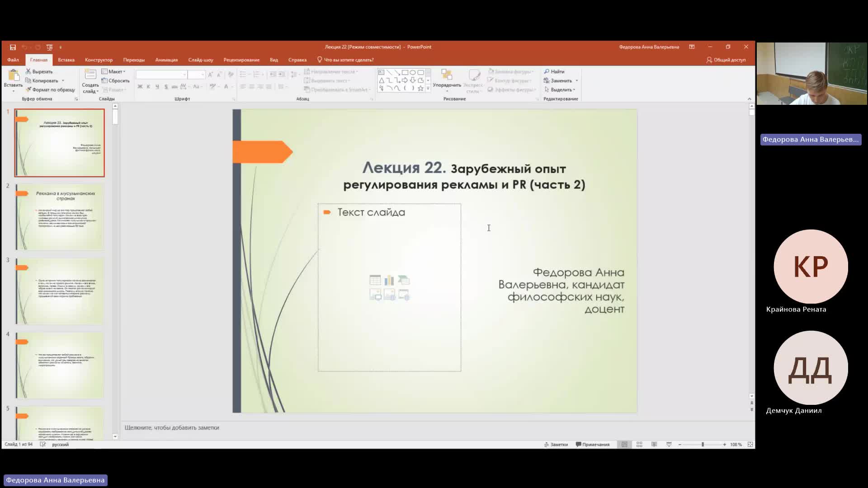Toggle Заметки notes pane in status bar

click(x=556, y=445)
